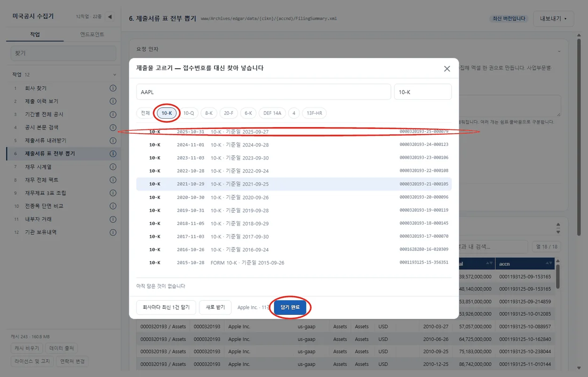
Task: Select filing row dated 2020-10-30
Action: [294, 197]
